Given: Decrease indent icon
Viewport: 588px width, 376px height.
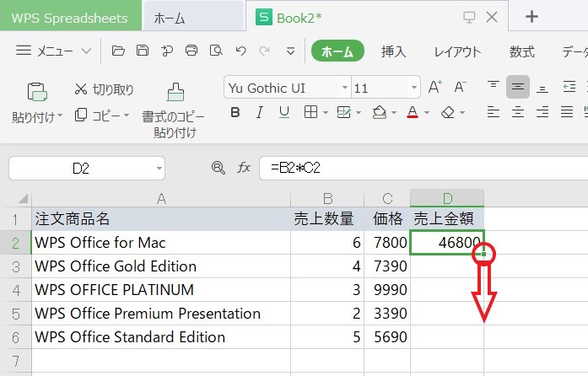Looking at the screenshot, I should pyautogui.click(x=569, y=87).
